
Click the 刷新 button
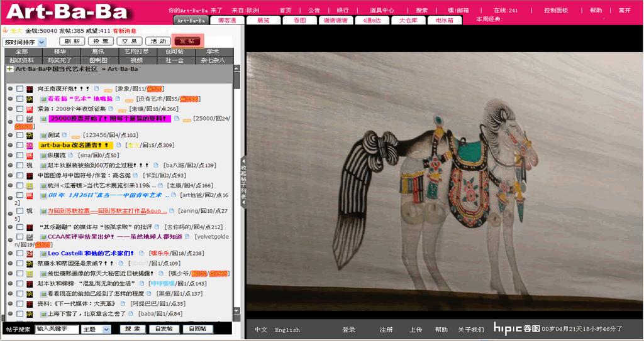coord(72,41)
